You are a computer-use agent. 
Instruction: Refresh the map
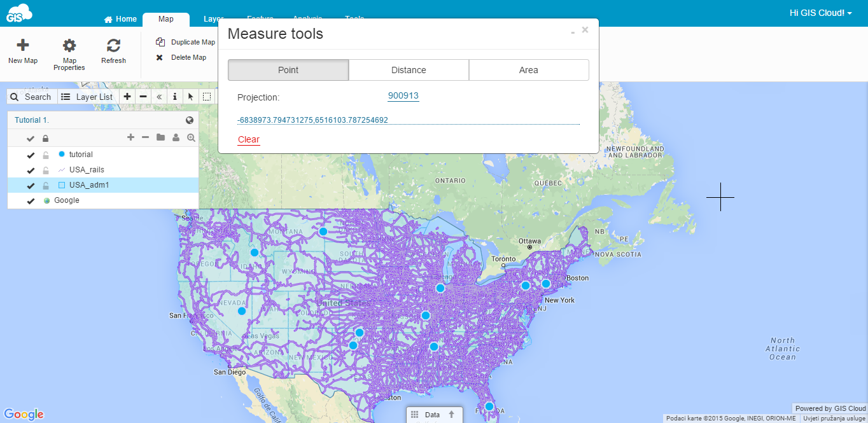point(113,52)
